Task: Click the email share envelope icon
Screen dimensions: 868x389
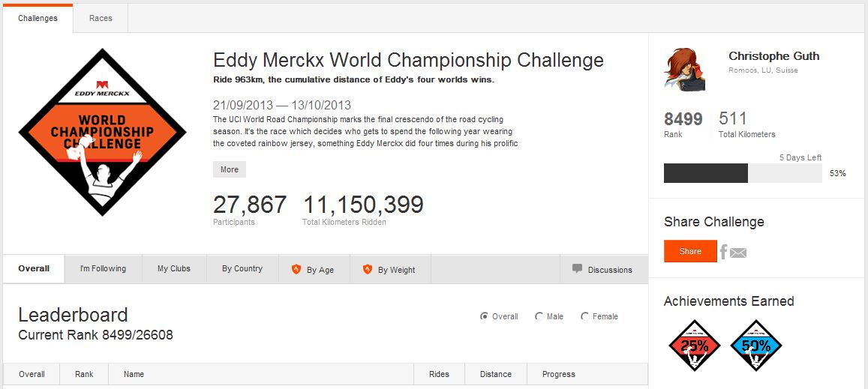Action: coord(738,253)
